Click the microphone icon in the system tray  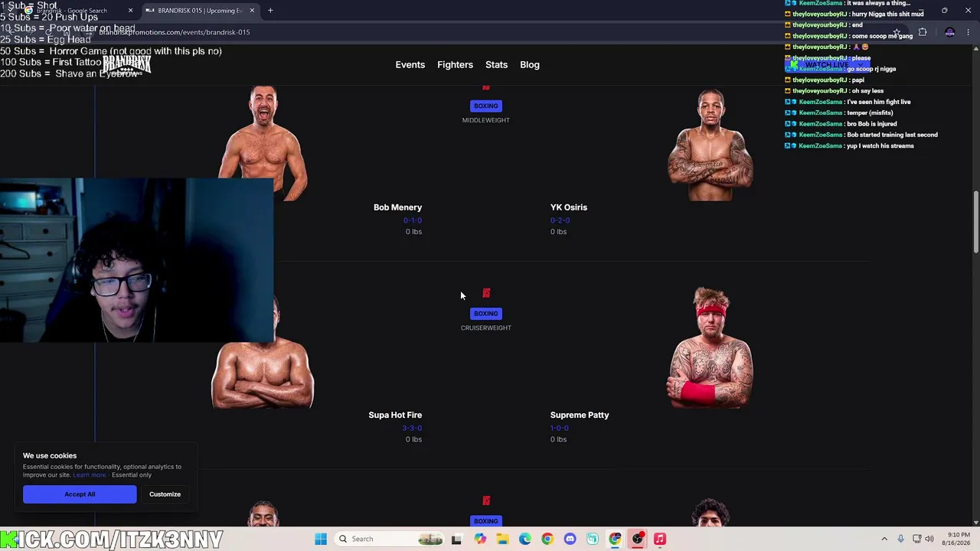pos(900,539)
